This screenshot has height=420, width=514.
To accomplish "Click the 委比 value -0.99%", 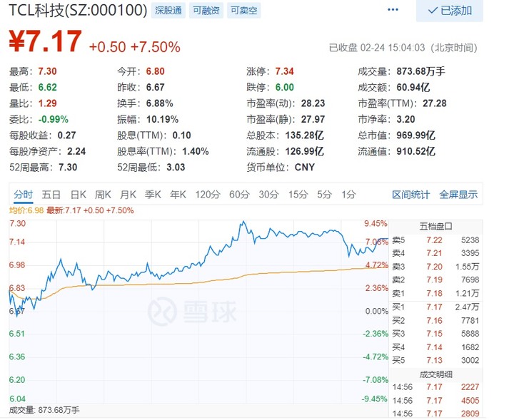I will 53,120.
